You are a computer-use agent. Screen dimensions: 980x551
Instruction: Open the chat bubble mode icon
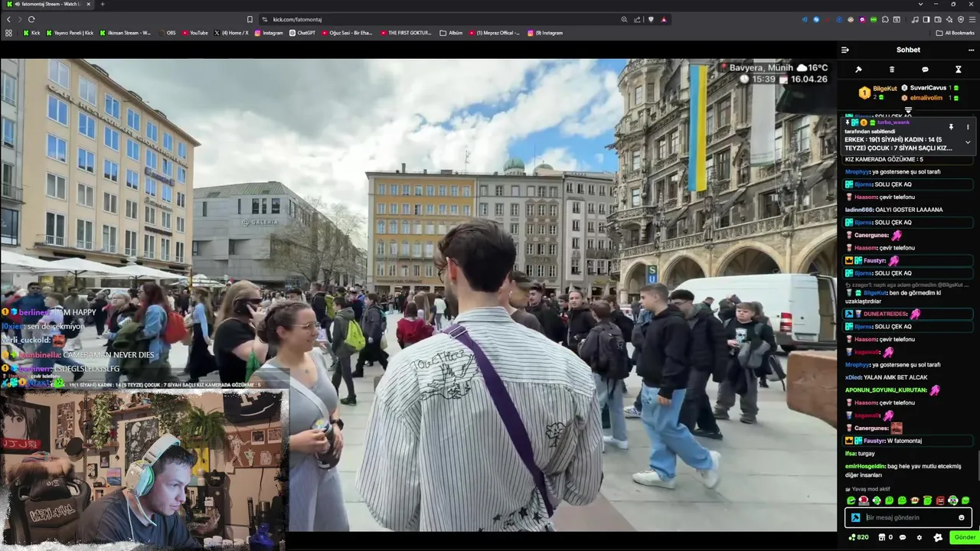point(925,70)
